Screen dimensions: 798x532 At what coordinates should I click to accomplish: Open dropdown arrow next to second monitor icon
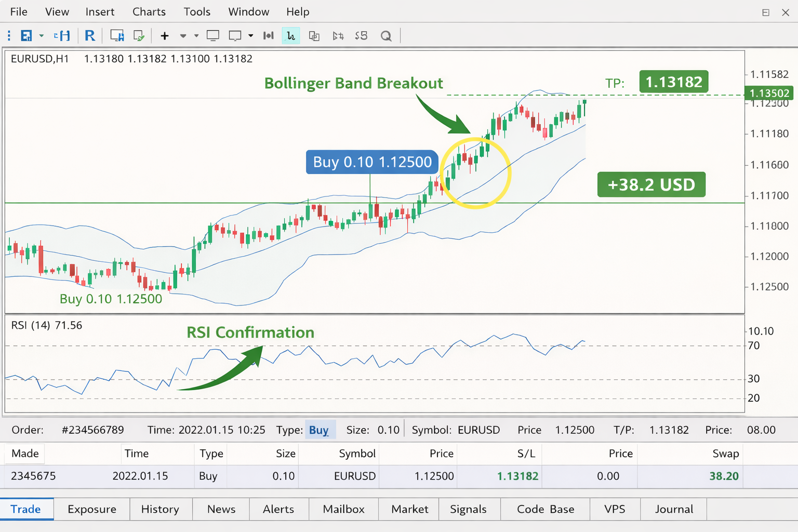pos(251,36)
